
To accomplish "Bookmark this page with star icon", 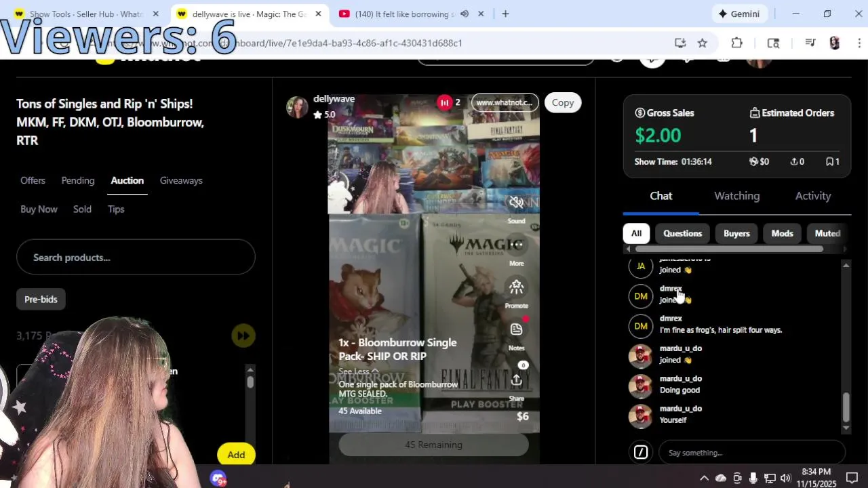I will [703, 43].
